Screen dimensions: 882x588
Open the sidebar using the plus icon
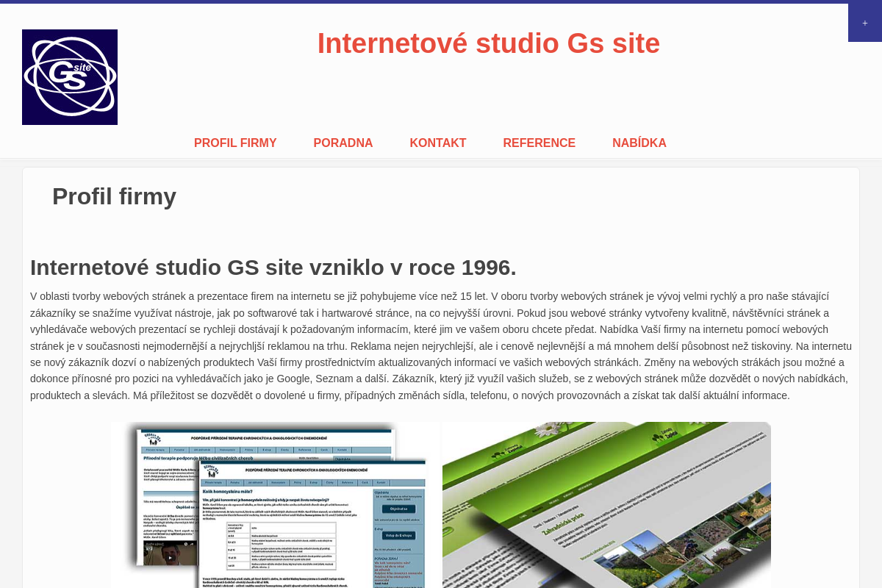(864, 21)
